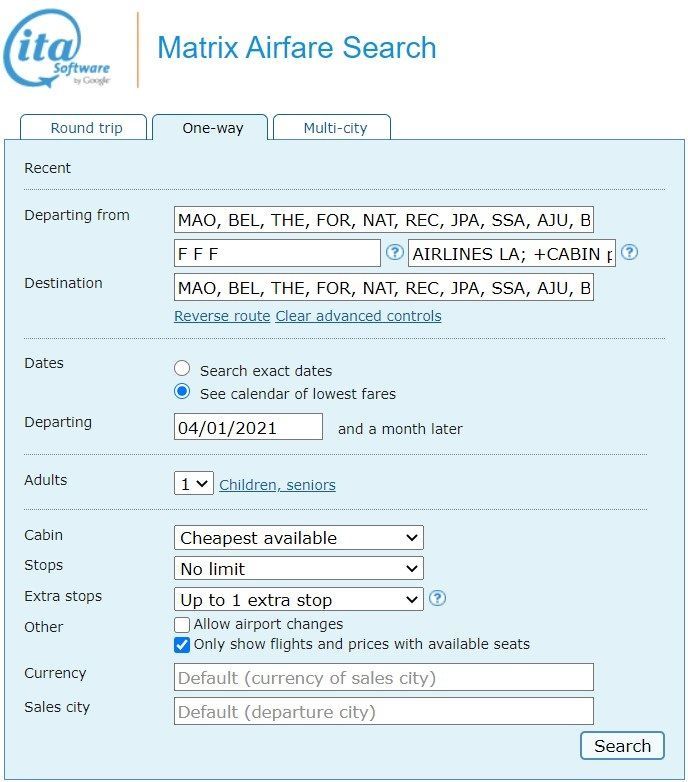Screen dimensions: 688x782
Task: Select See calendar of lowest fares option
Action: [182, 391]
